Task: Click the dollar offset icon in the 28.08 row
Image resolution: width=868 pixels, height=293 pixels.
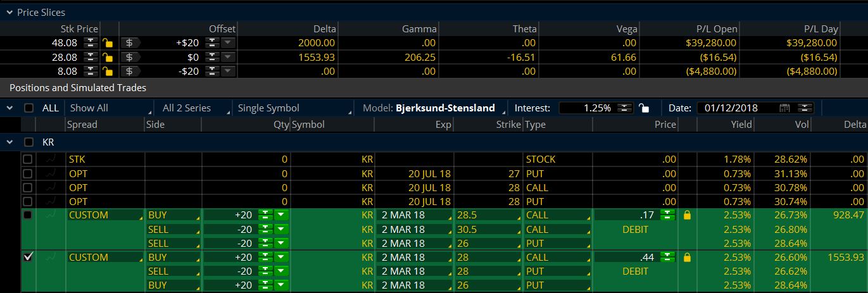Action: 129,57
